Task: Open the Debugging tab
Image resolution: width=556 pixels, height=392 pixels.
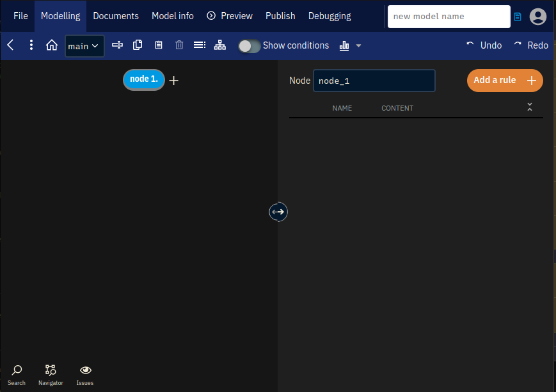Action: (x=330, y=16)
